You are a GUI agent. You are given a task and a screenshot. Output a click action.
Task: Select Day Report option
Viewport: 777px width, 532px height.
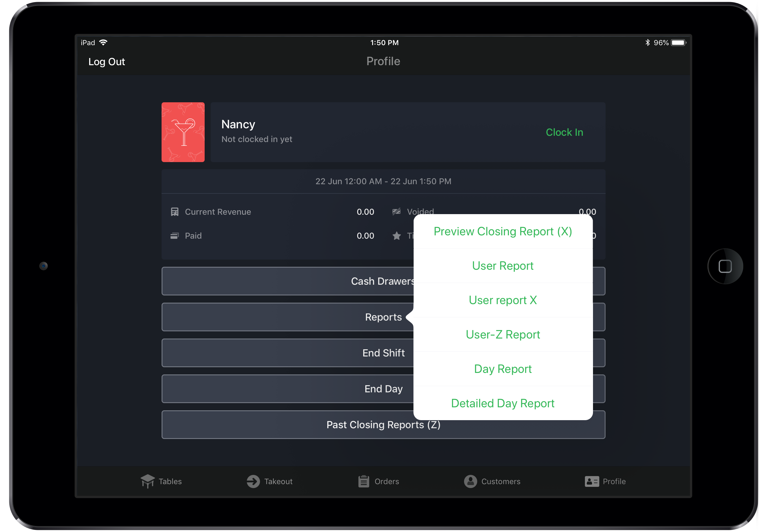click(502, 368)
